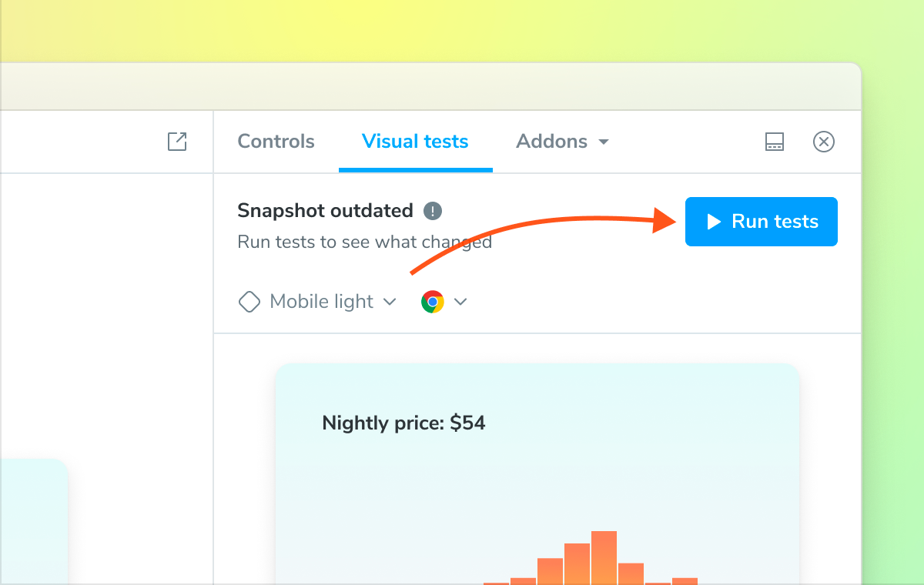Open the Addons dropdown
The image size is (924, 585).
pos(562,142)
